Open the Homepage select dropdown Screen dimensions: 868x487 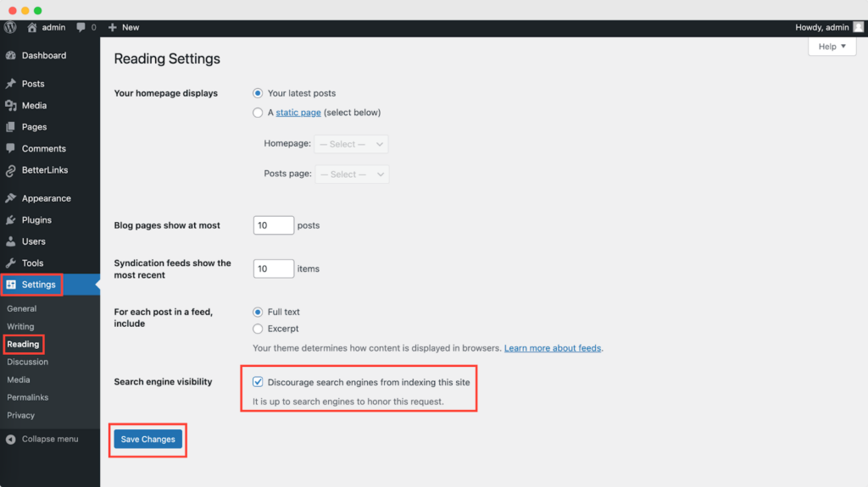(351, 144)
